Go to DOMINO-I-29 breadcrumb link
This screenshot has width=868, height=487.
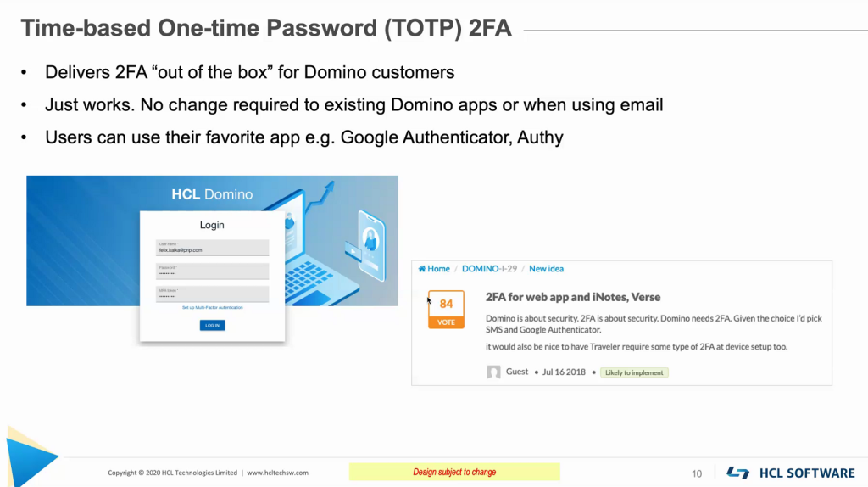489,269
